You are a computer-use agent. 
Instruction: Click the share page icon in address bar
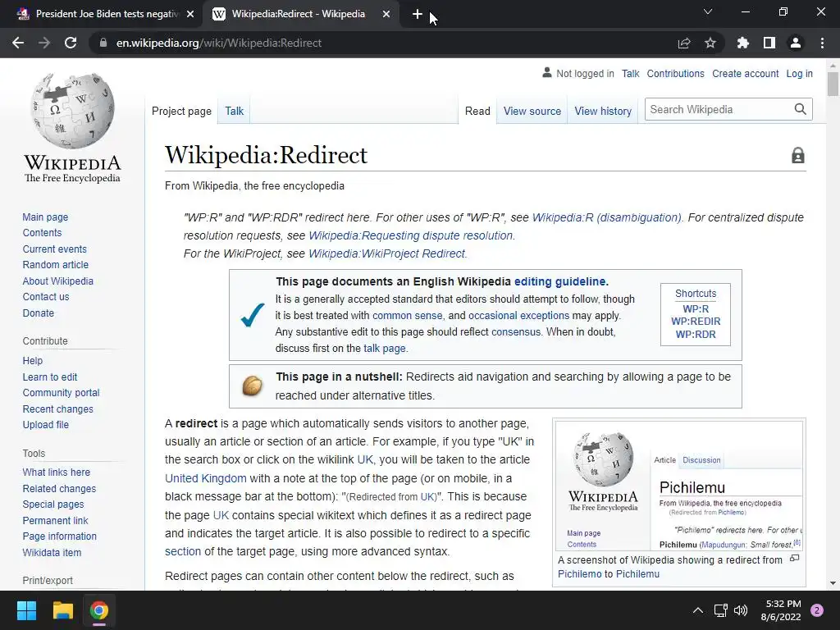(x=684, y=43)
